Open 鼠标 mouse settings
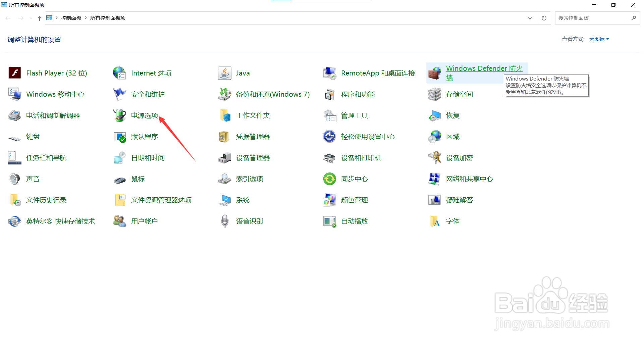 pos(138,179)
